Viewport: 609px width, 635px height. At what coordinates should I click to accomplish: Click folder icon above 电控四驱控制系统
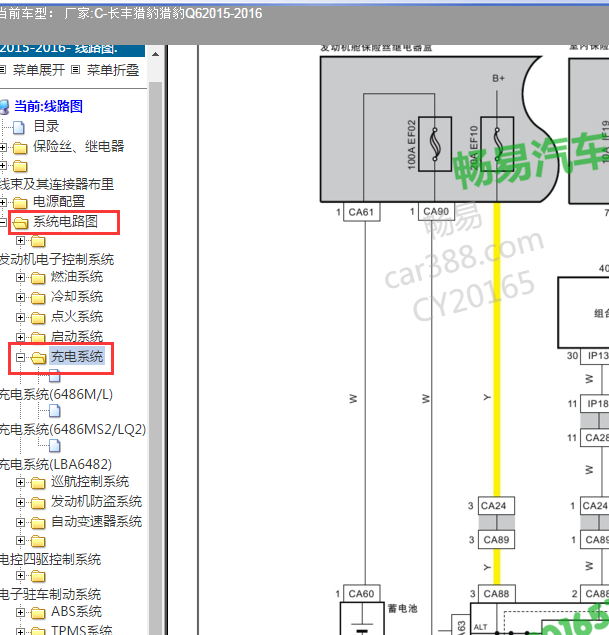38,541
